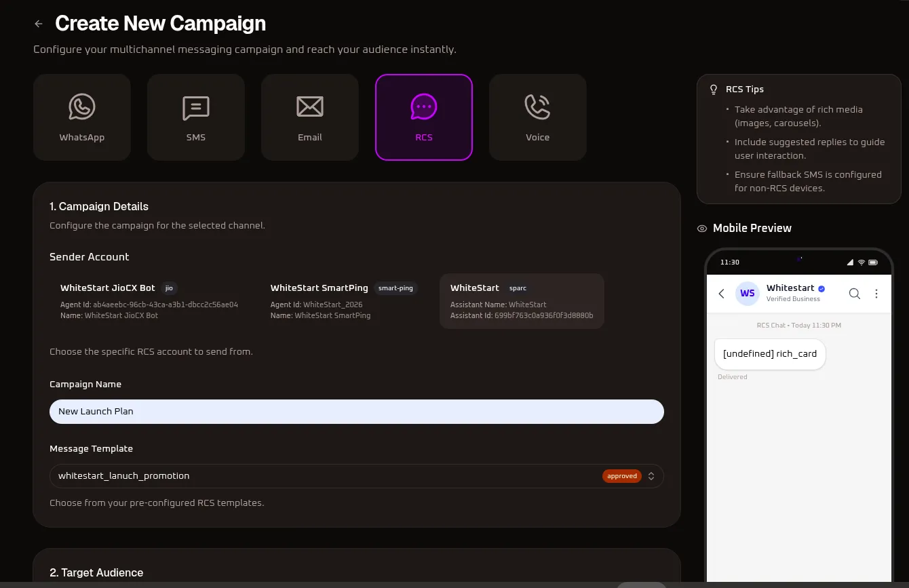The height and width of the screenshot is (588, 909).
Task: Select the Email channel card
Action: pyautogui.click(x=310, y=117)
